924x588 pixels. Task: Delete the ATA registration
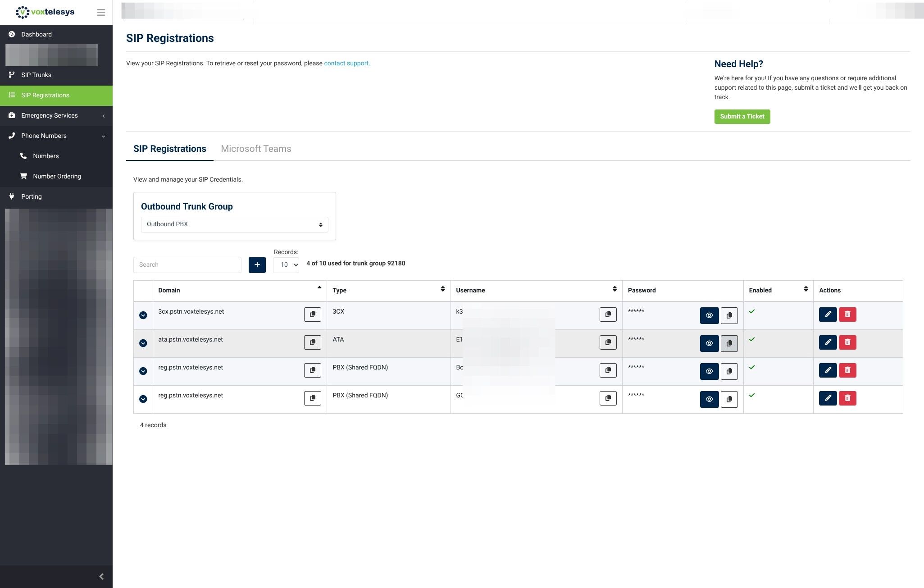(x=847, y=342)
